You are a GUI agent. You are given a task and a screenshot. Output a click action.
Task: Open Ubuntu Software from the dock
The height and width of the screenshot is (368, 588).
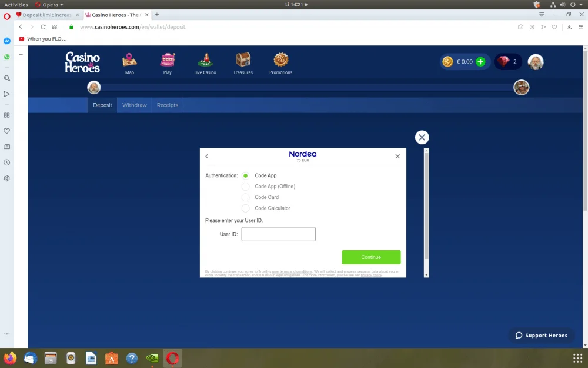tap(111, 358)
